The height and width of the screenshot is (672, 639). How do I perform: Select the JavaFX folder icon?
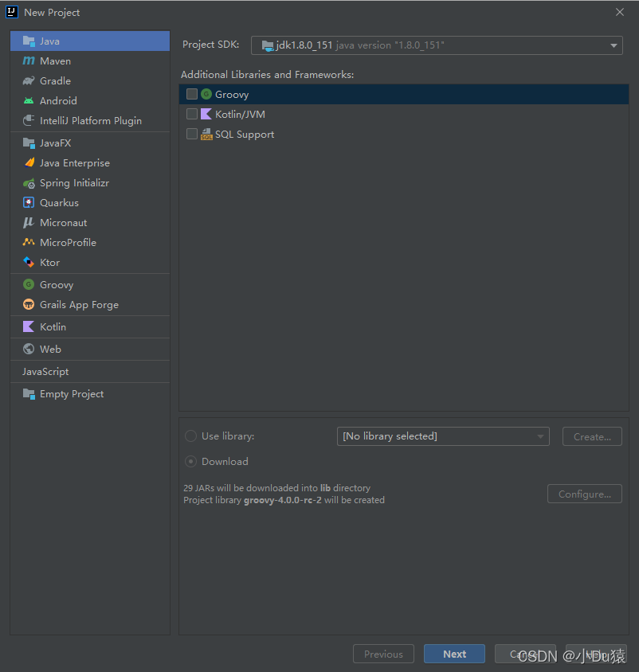pyautogui.click(x=29, y=143)
